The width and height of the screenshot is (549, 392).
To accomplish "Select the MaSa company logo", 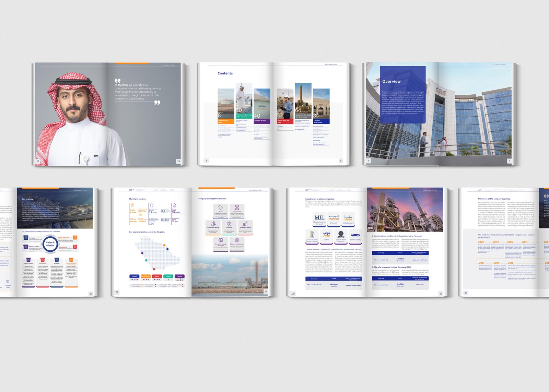I will 348,218.
